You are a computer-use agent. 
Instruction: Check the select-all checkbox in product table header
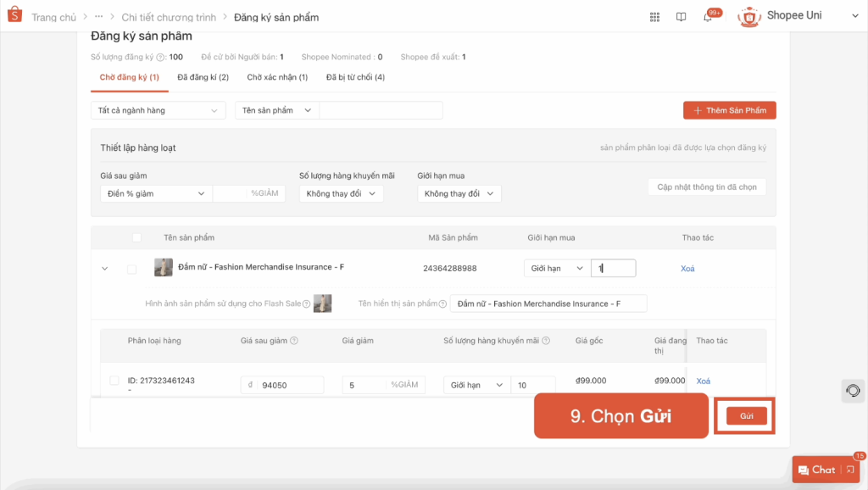136,238
